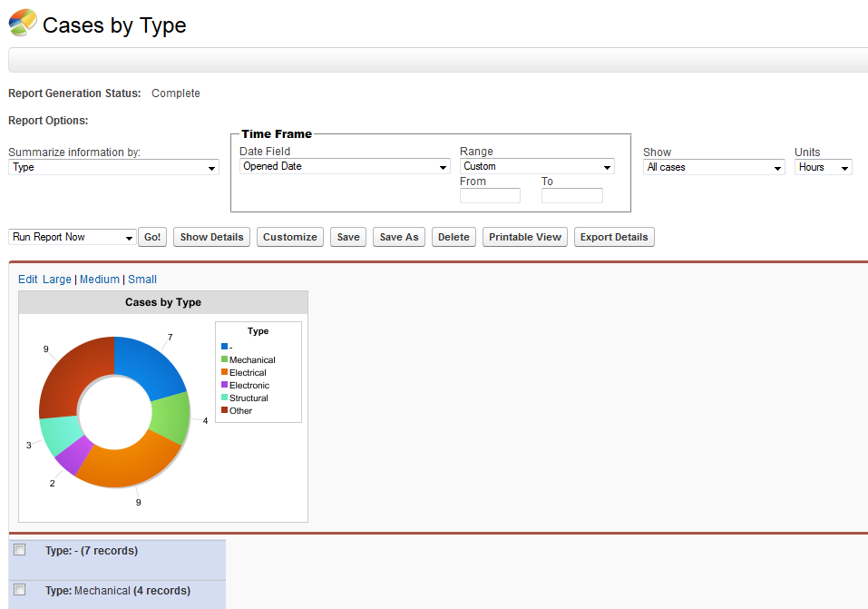Viewport: 868px width, 609px height.
Task: Click the dark red Other legend swatch
Action: 224,410
